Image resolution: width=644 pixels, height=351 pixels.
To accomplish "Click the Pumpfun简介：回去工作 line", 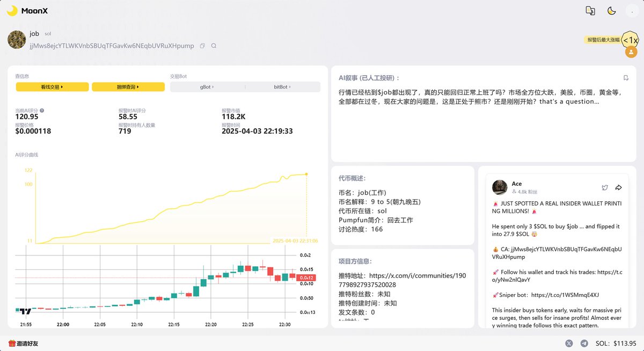I will [376, 220].
